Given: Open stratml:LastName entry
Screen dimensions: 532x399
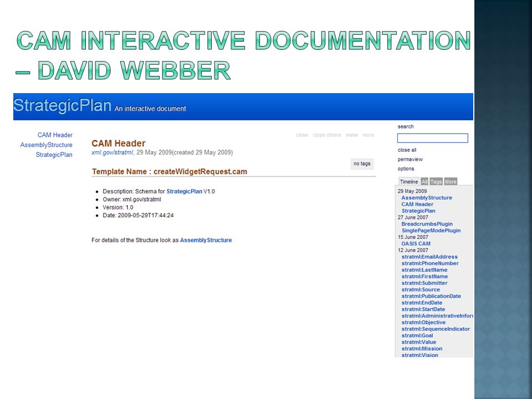Looking at the screenshot, I should 424,270.
